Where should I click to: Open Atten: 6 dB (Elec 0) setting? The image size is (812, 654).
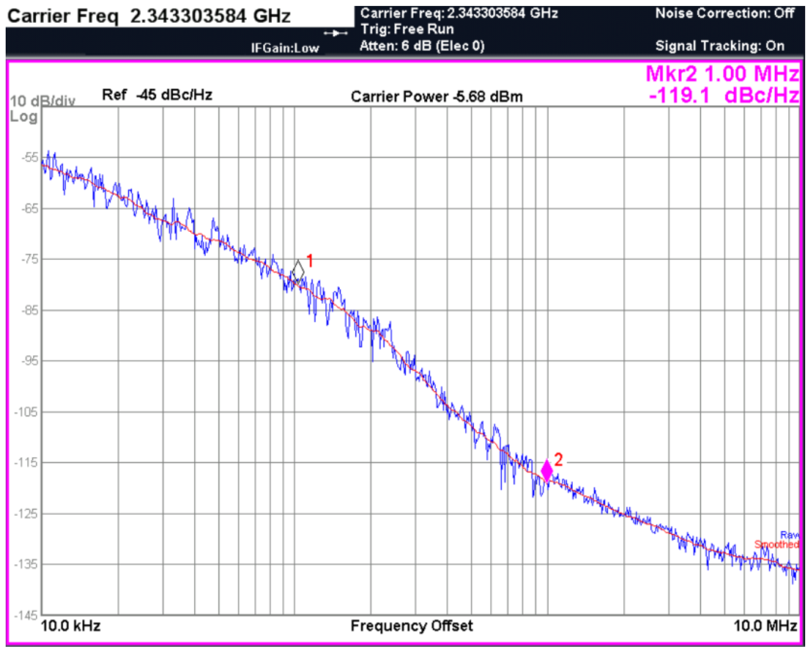(422, 46)
